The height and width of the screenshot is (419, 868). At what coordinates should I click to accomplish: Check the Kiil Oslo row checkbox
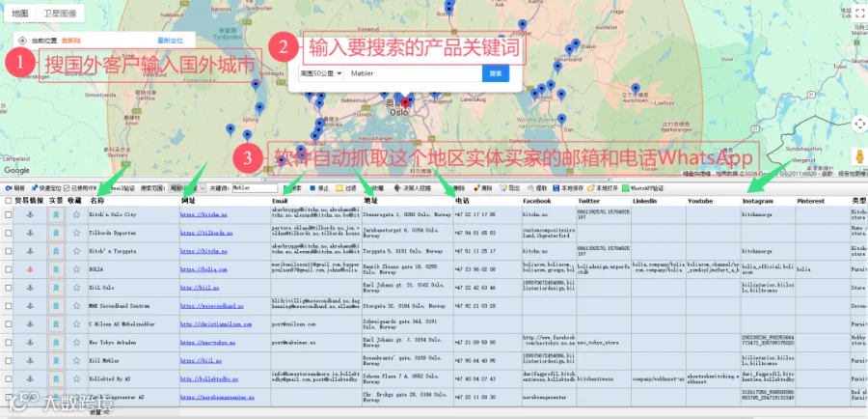coord(9,288)
